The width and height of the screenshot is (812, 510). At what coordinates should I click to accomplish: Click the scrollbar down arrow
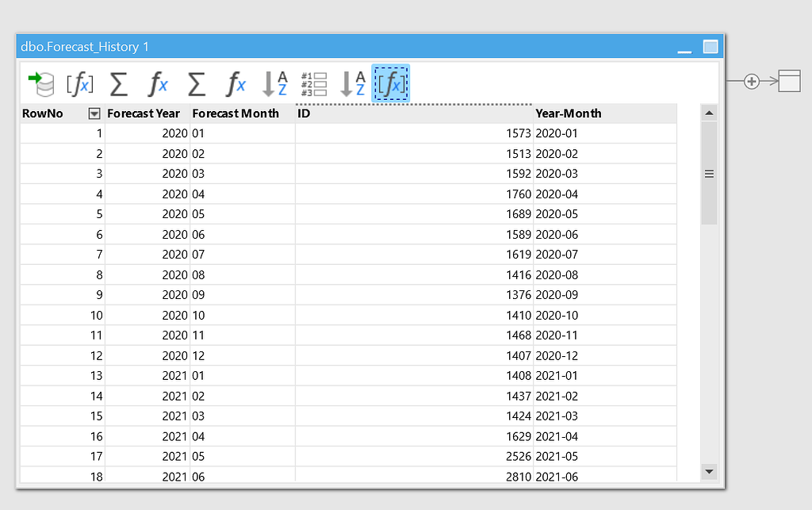point(709,470)
